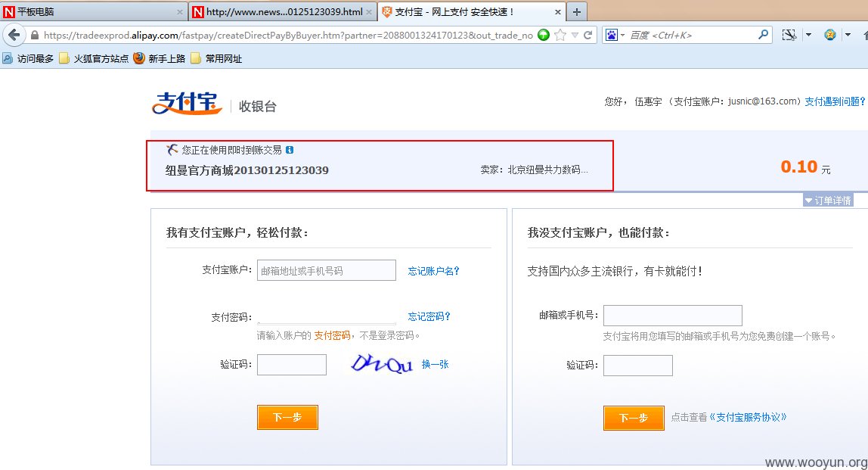This screenshot has height=470, width=868.
Task: Click left panel 下一步 button
Action: pyautogui.click(x=288, y=417)
